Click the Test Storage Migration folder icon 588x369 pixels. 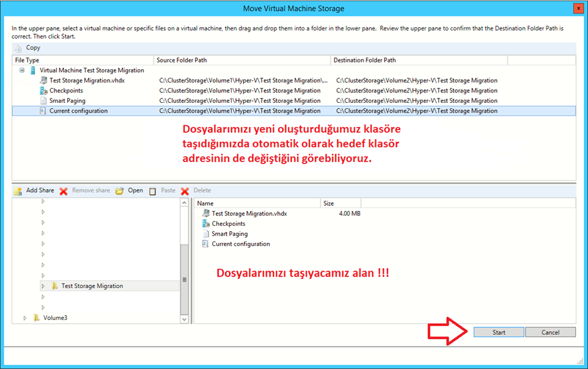(55, 286)
